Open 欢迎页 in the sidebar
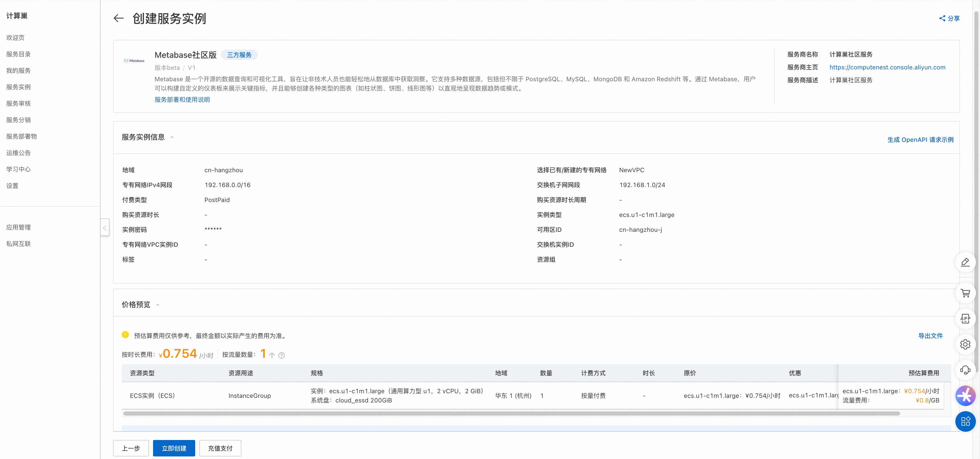Viewport: 980px width, 459px height. 15,38
